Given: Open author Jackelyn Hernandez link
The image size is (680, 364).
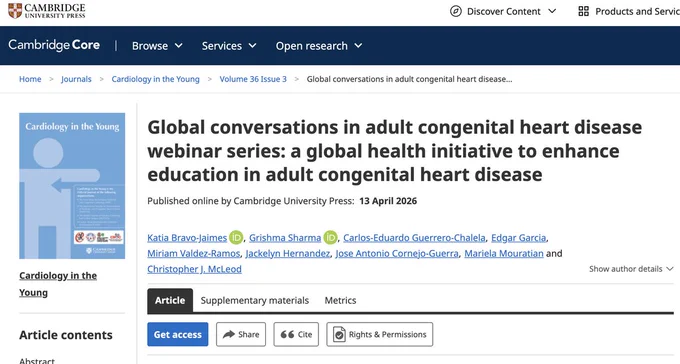Looking at the screenshot, I should 288,253.
